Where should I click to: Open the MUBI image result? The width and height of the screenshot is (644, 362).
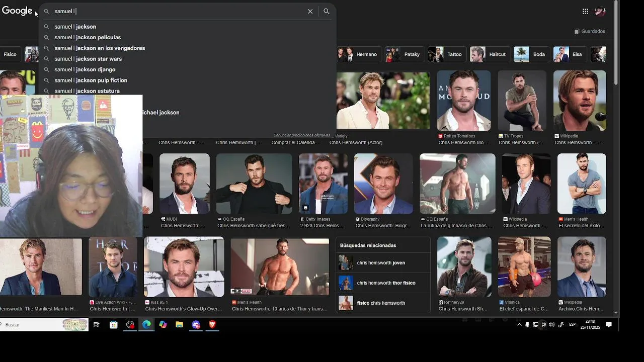pyautogui.click(x=185, y=184)
